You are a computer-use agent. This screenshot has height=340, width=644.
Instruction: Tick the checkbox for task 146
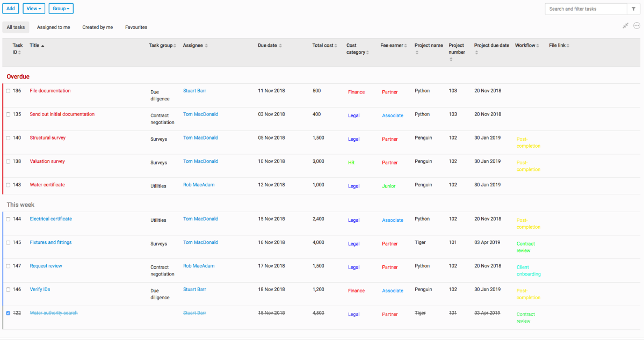click(8, 290)
